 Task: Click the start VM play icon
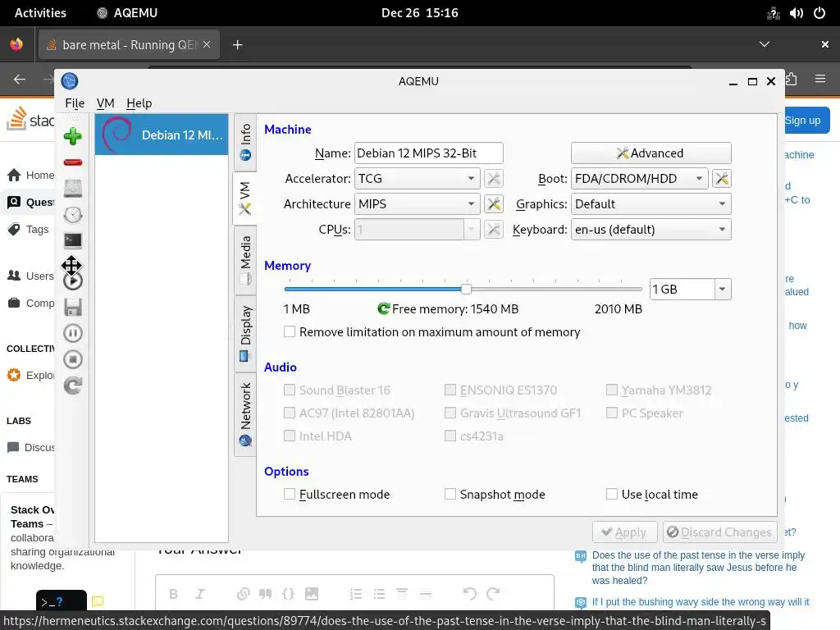(x=73, y=281)
